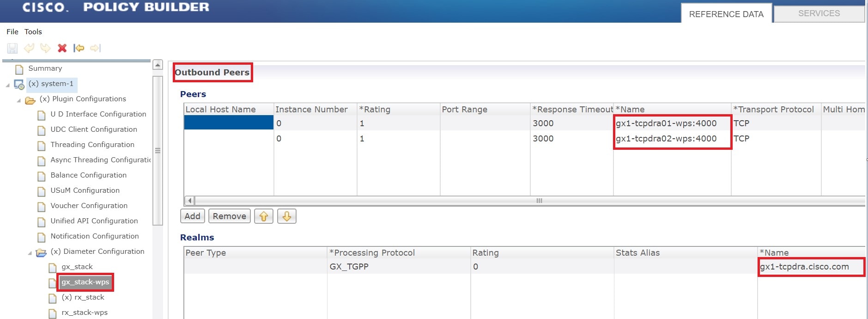This screenshot has height=319, width=868.
Task: Click the move peer up arrow button
Action: click(x=264, y=216)
